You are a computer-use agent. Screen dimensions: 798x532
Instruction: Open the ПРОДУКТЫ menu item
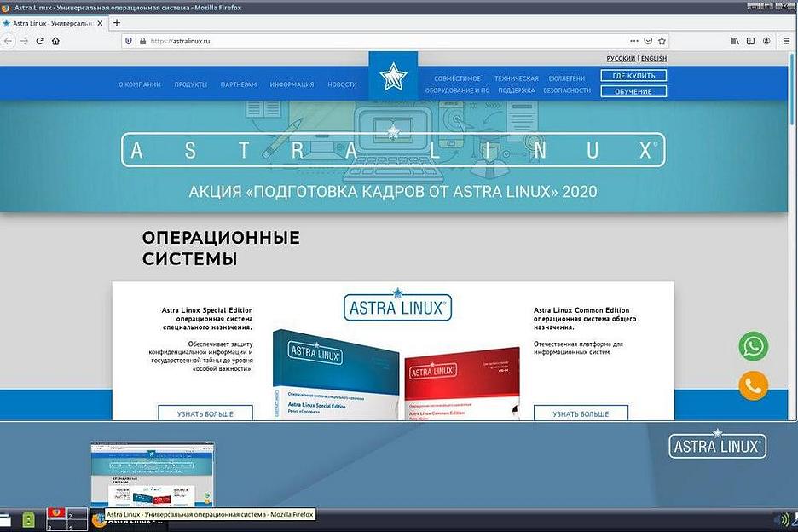click(x=191, y=84)
